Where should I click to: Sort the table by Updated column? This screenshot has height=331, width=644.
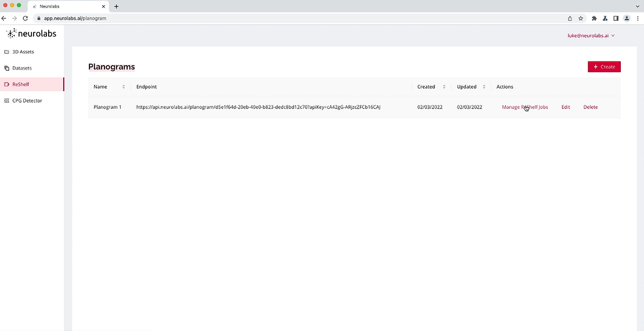[484, 87]
